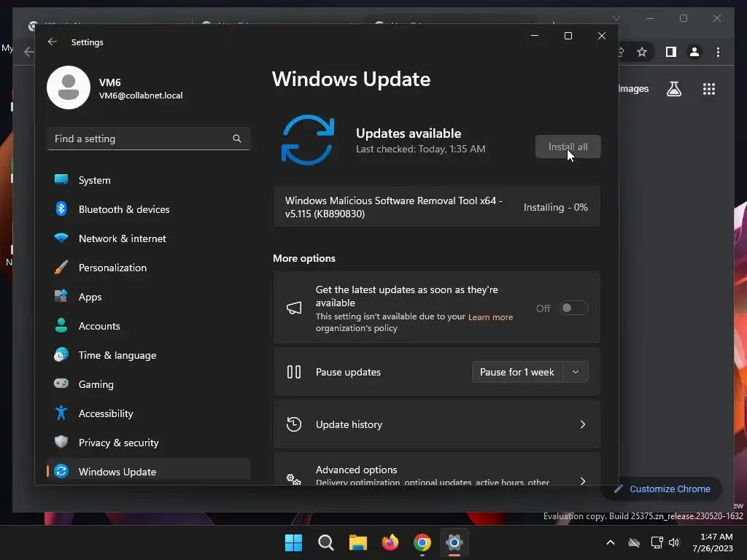
Task: Click Customize Chrome button
Action: pyautogui.click(x=662, y=489)
